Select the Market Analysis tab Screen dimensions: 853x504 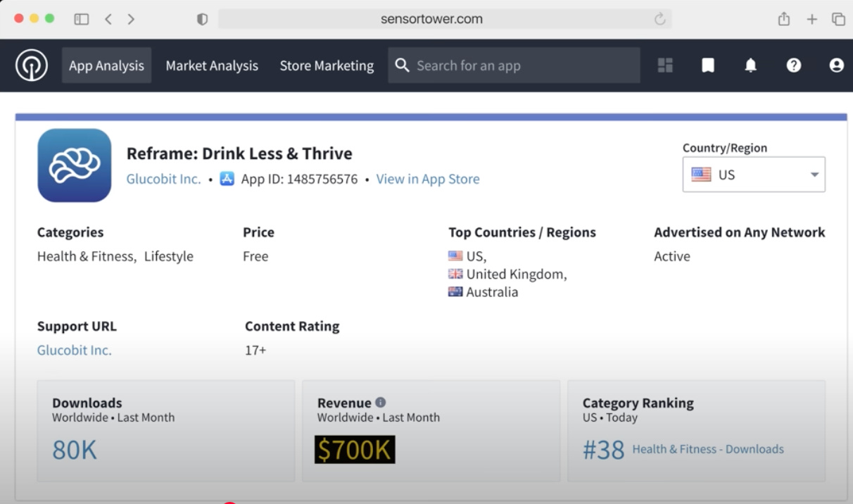(212, 65)
